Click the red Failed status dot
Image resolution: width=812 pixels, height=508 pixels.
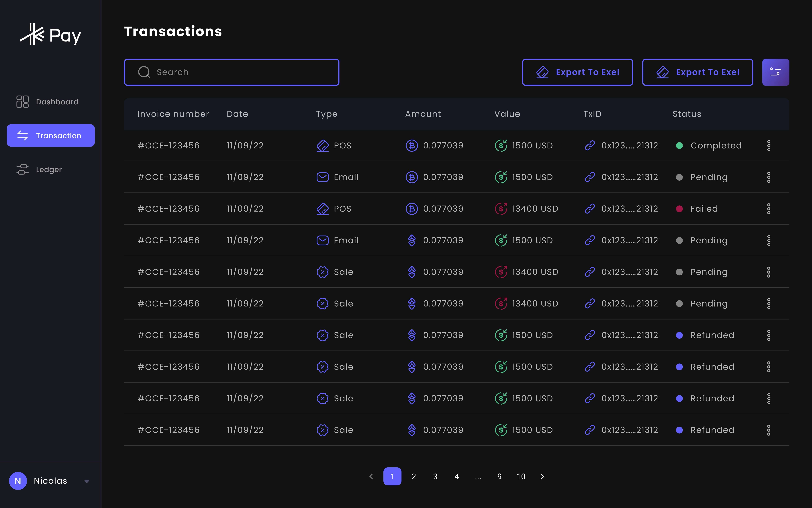[x=679, y=209]
